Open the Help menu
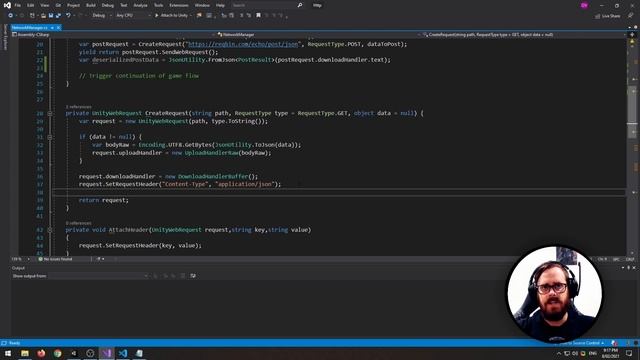 click(x=220, y=5)
